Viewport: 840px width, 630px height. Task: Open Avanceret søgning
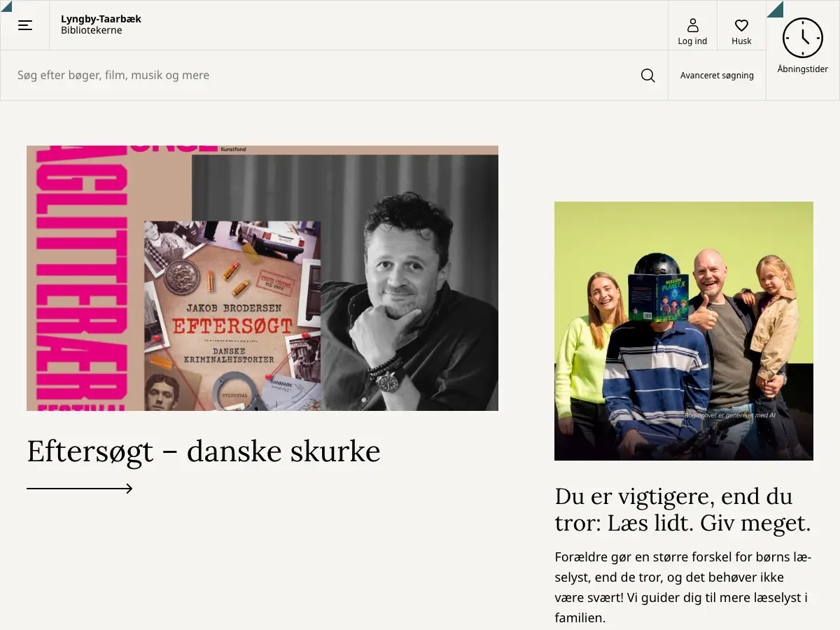(717, 76)
